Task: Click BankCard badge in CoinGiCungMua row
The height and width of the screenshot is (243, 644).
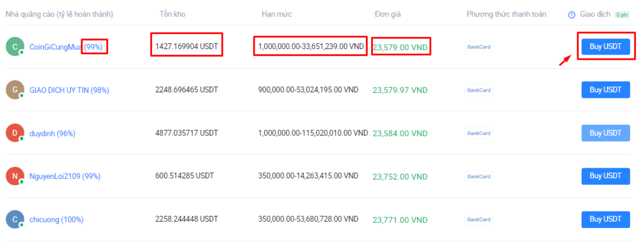Action: click(479, 46)
